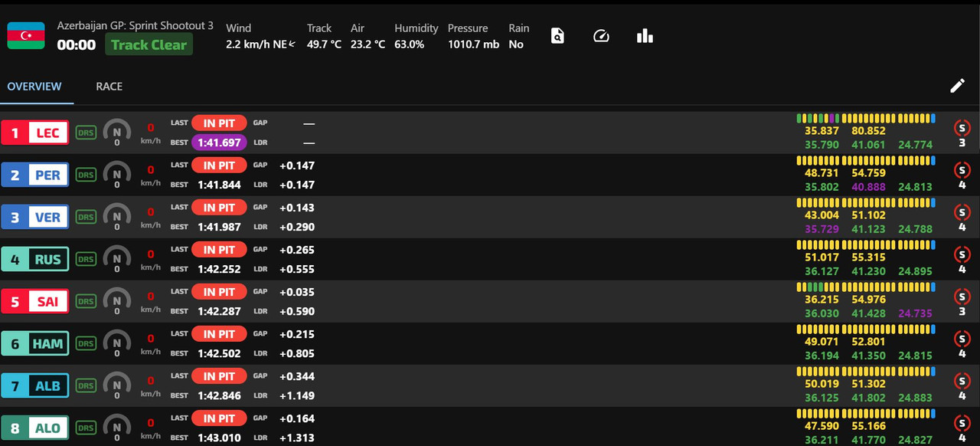Click the soft tyre icon for SAI
The image size is (980, 446).
(962, 297)
